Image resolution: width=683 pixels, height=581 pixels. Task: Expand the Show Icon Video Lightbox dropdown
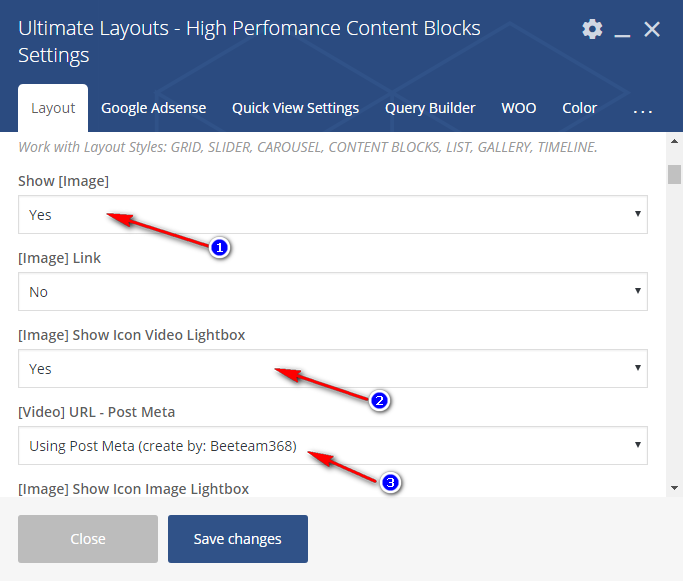pyautogui.click(x=332, y=369)
